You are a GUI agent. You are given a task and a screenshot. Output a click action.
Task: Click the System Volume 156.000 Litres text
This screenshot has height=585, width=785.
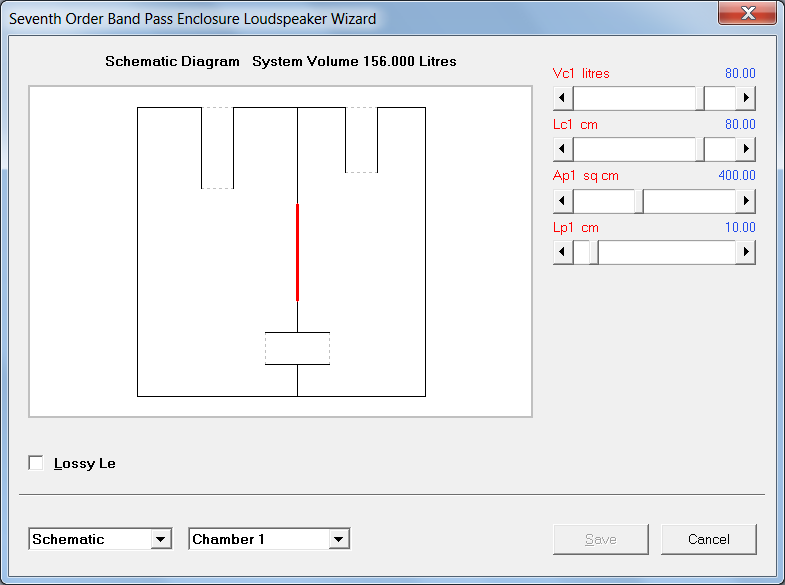[354, 62]
